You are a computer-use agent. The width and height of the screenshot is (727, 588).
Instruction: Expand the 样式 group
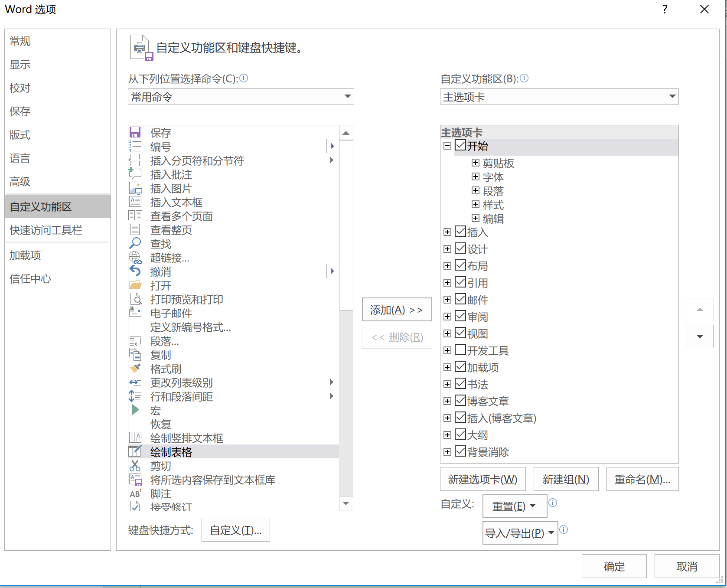(476, 204)
